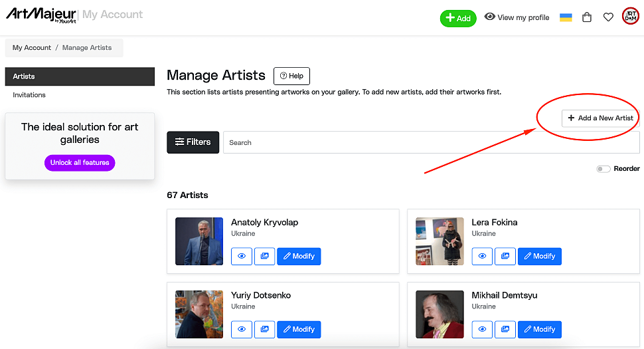Open Yuriy Dotsenko's artworks gallery icon

coord(264,329)
